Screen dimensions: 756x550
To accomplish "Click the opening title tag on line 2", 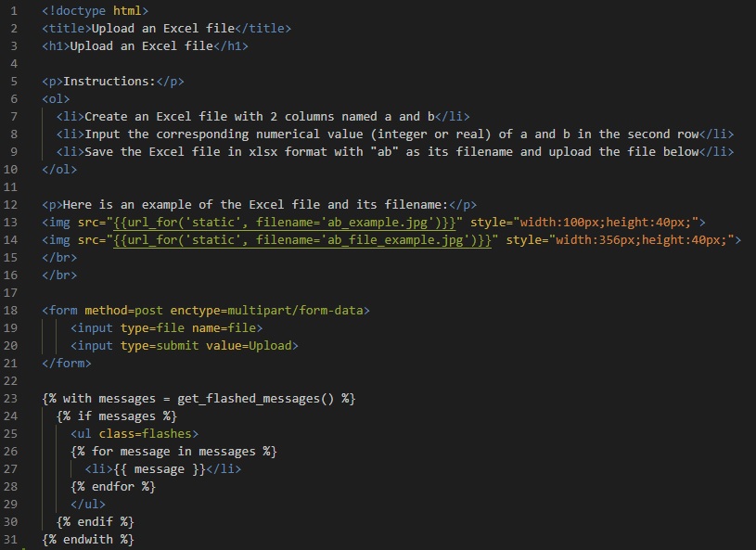I will tap(67, 29).
